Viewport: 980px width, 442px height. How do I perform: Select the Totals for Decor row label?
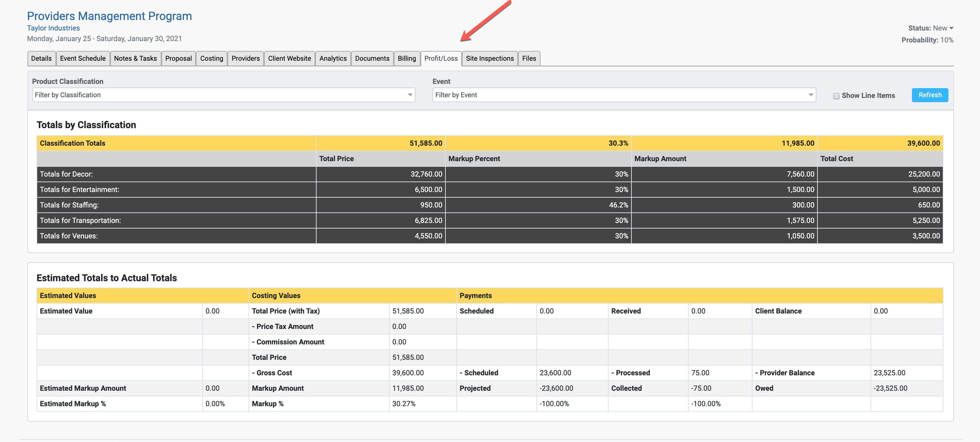click(x=66, y=174)
